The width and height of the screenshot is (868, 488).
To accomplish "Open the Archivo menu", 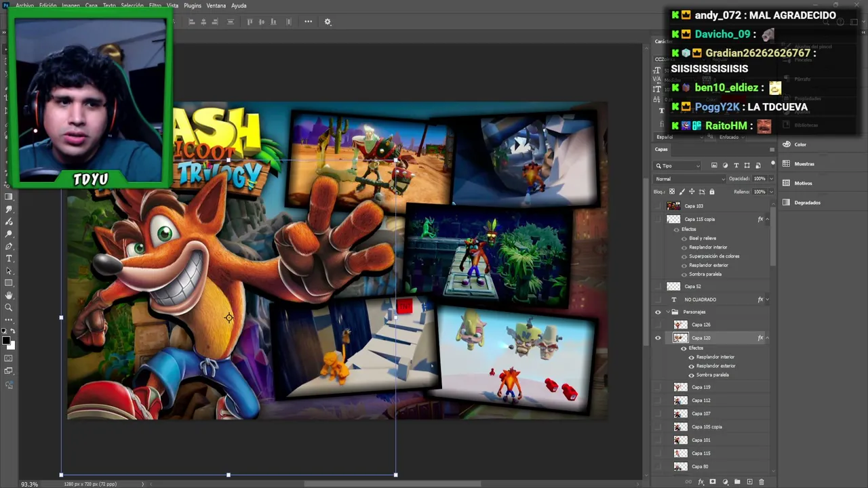I will coord(24,5).
